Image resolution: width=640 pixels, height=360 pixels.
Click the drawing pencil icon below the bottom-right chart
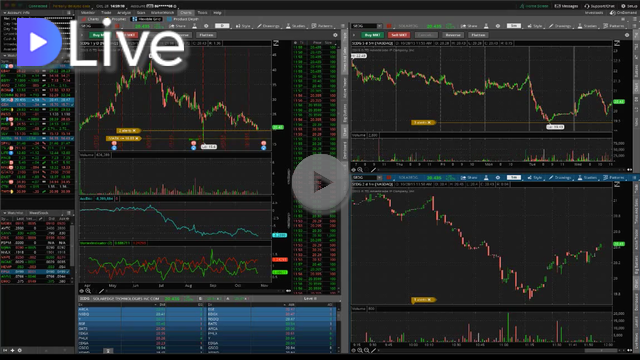coord(373,351)
